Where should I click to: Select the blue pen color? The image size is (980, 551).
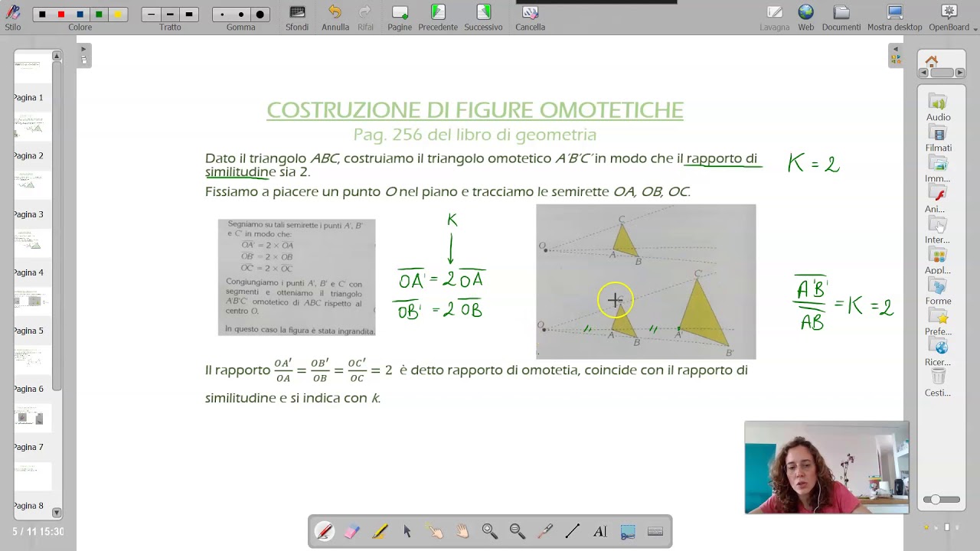80,15
